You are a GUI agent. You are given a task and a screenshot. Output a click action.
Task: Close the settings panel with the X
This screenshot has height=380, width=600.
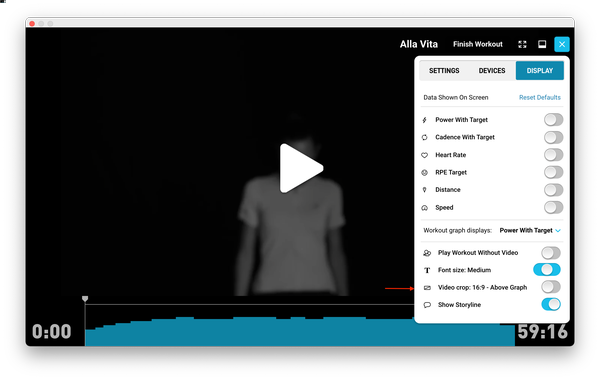(562, 44)
